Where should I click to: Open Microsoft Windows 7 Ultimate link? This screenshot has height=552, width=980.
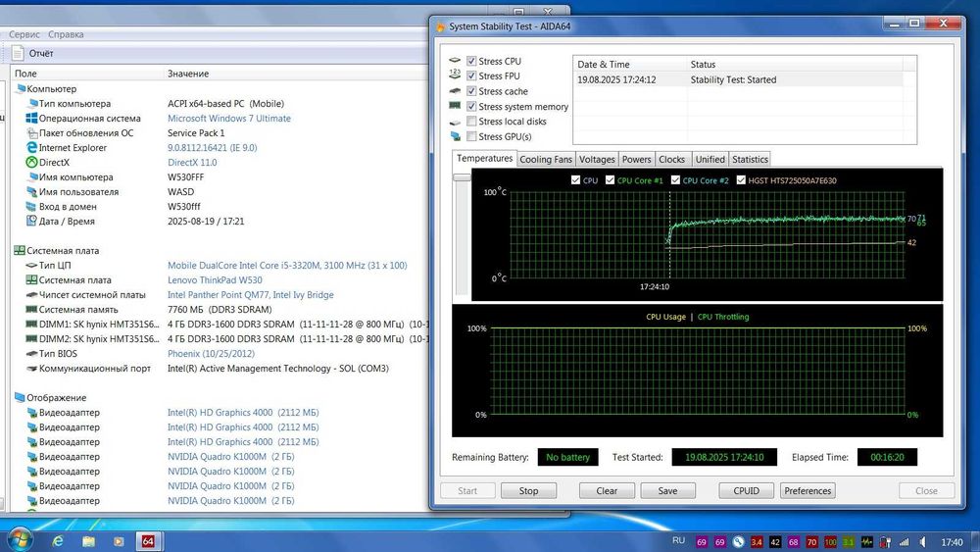[228, 119]
